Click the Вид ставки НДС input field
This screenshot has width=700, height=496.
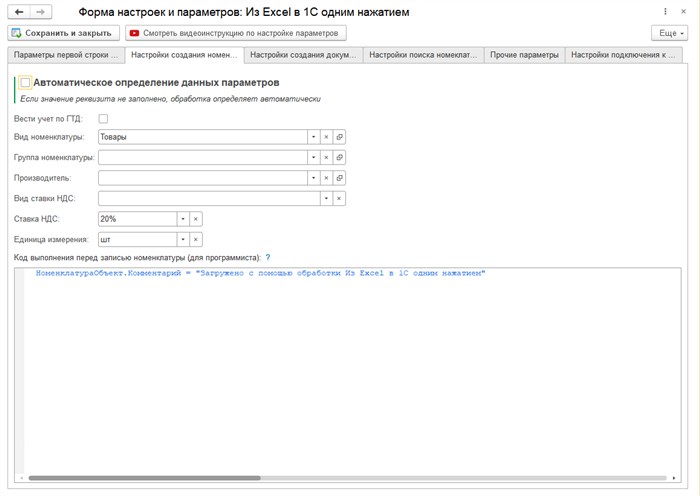[x=209, y=199]
